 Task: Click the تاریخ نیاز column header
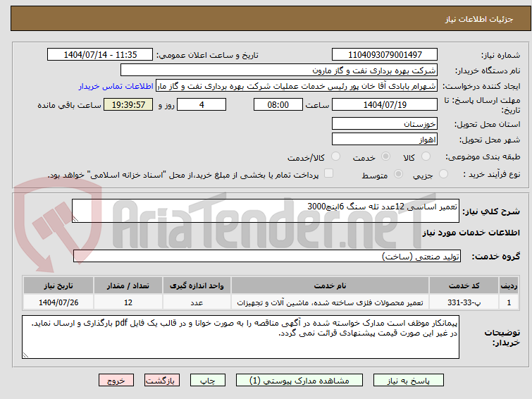[58, 286]
